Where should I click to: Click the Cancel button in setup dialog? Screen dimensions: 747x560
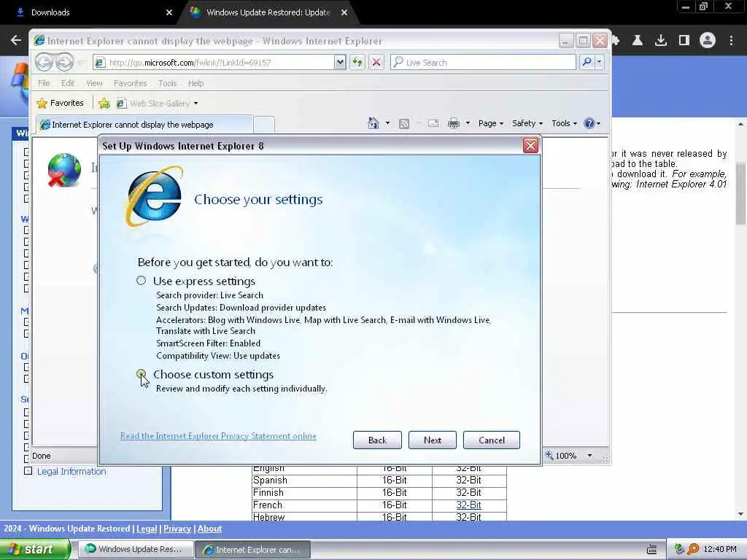[x=491, y=440]
